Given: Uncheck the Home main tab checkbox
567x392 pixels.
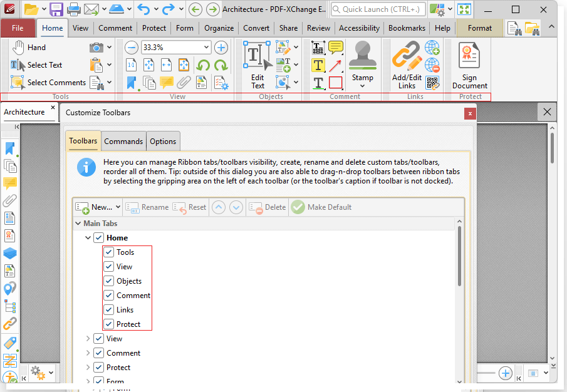Looking at the screenshot, I should pos(99,237).
